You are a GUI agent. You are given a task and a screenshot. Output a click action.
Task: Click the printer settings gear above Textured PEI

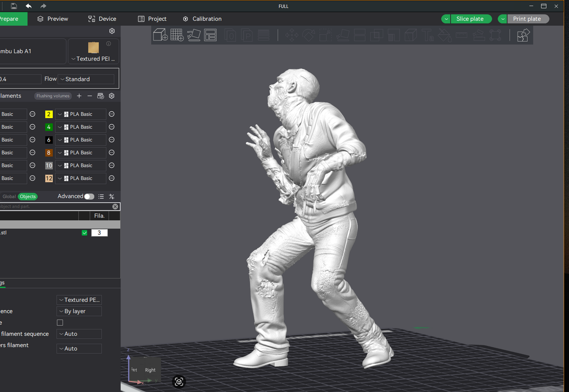tap(112, 31)
